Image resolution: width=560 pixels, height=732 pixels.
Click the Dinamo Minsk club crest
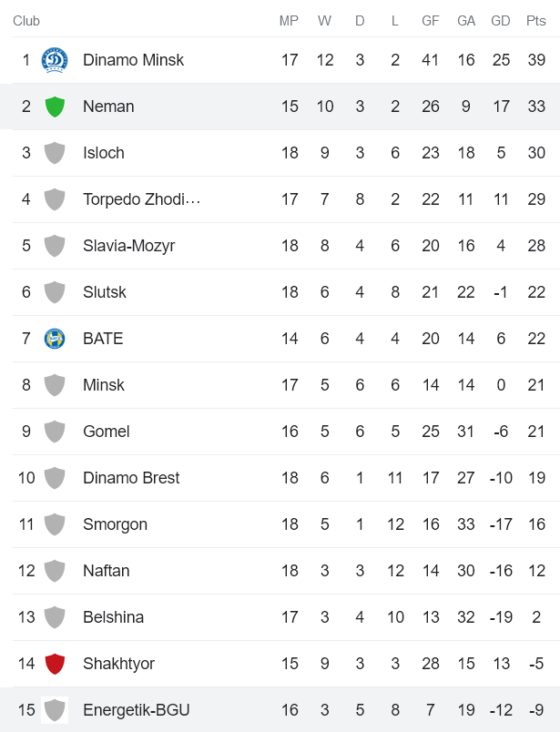[55, 60]
